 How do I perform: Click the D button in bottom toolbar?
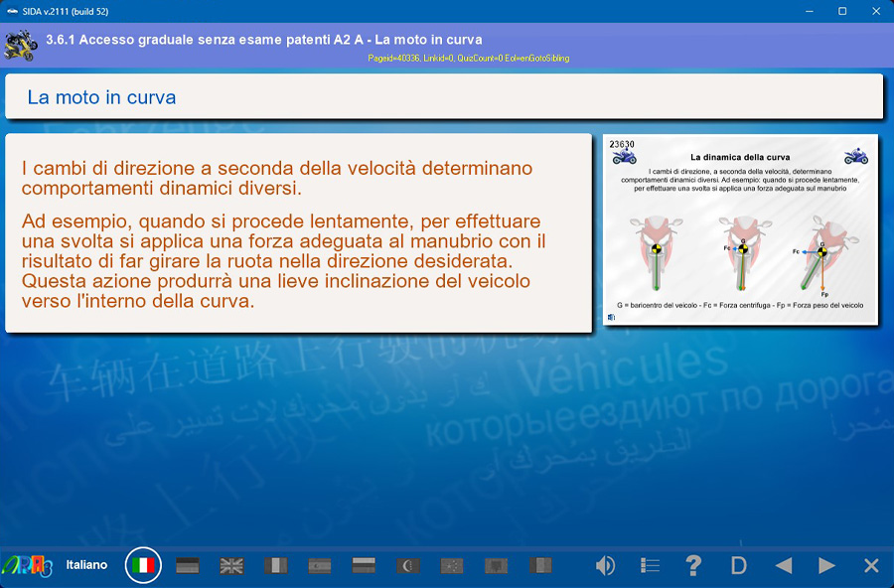[x=738, y=565]
